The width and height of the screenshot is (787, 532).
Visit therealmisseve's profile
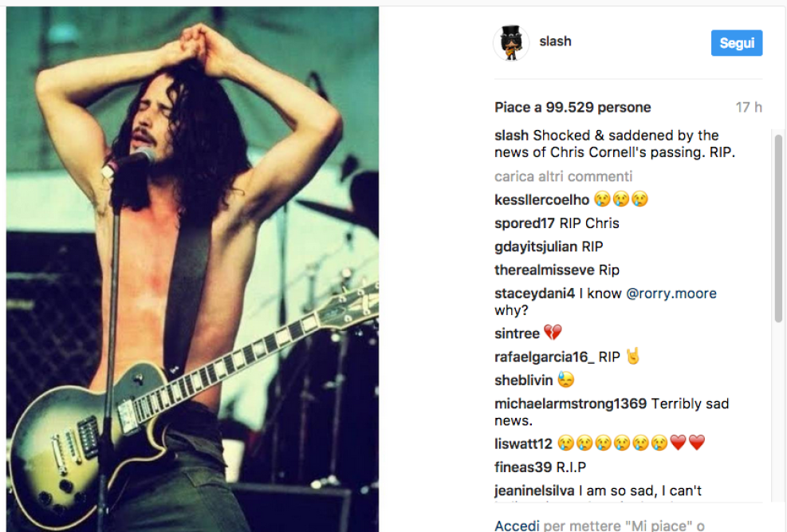point(544,270)
